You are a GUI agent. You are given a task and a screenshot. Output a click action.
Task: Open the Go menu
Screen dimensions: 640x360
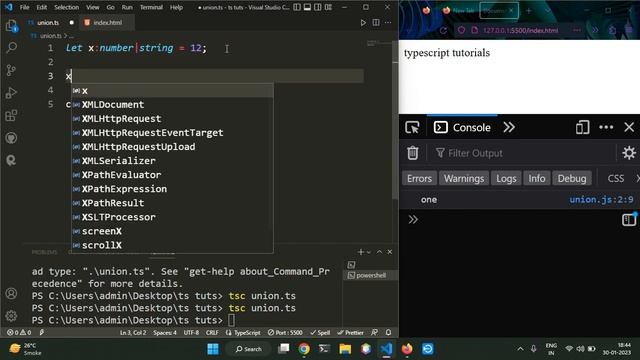click(111, 7)
